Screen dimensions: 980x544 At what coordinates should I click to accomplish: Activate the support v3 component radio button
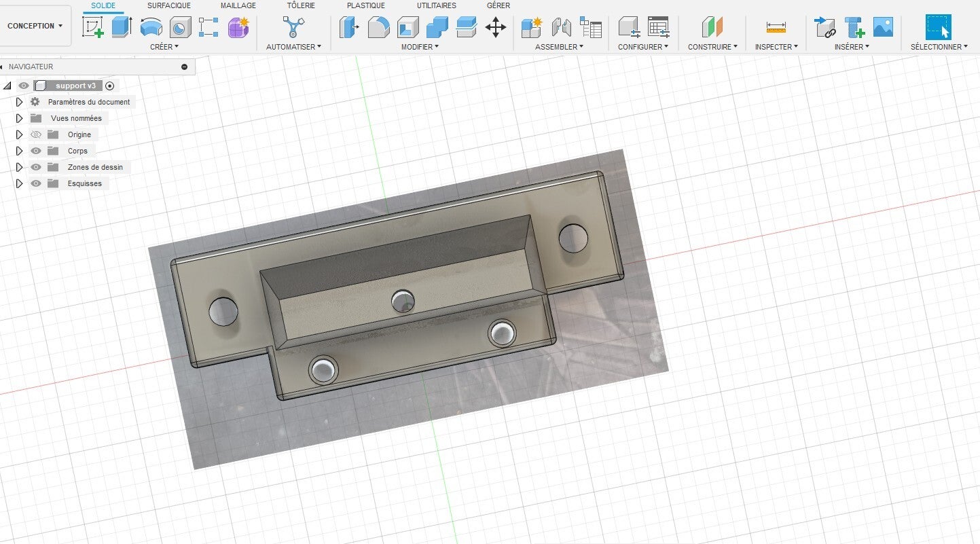tap(110, 86)
